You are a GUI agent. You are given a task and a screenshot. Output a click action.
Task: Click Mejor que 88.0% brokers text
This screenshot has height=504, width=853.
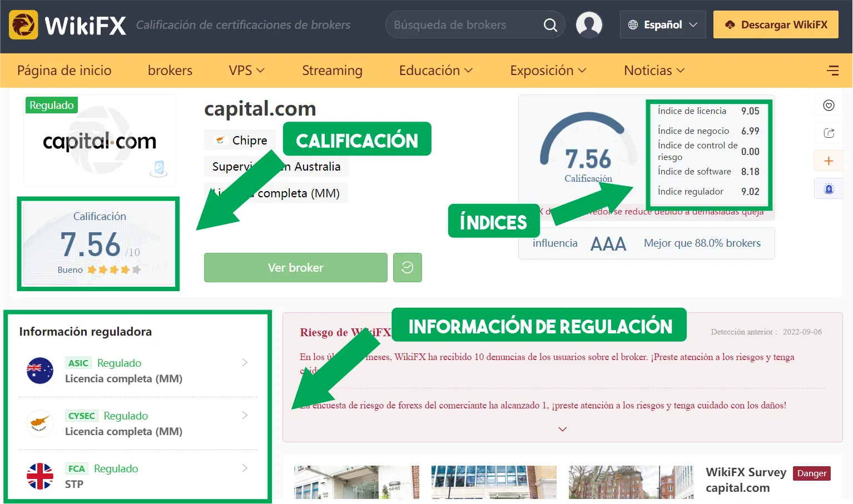[702, 243]
